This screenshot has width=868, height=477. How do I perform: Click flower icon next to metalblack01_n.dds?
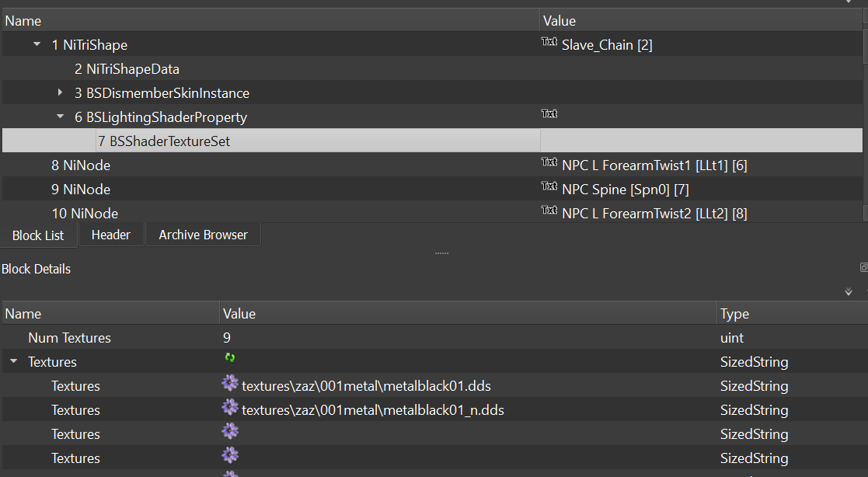point(230,407)
